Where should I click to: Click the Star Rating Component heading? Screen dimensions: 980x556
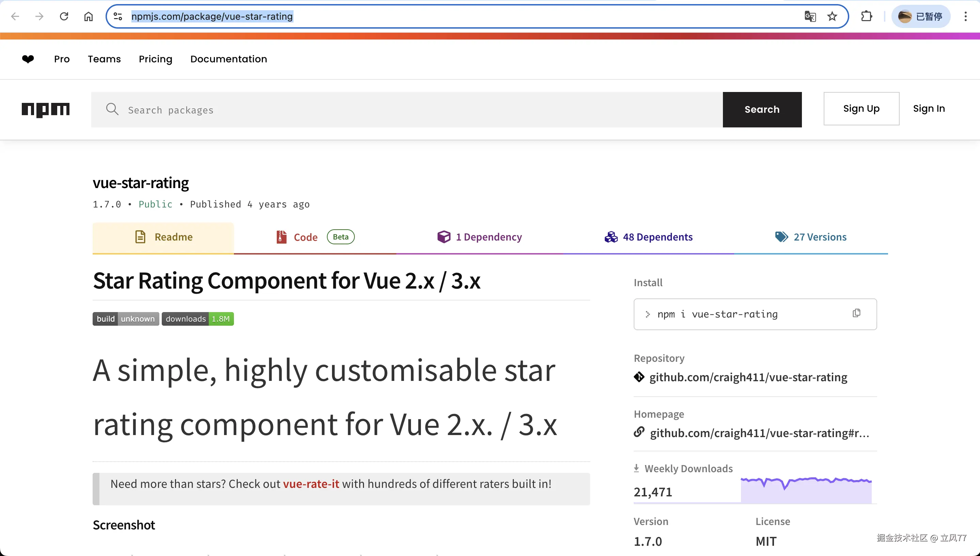[287, 281]
